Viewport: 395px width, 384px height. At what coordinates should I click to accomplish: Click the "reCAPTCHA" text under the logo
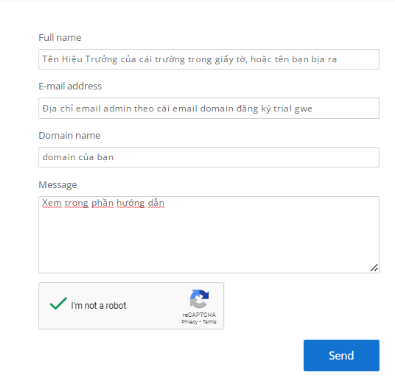199,315
